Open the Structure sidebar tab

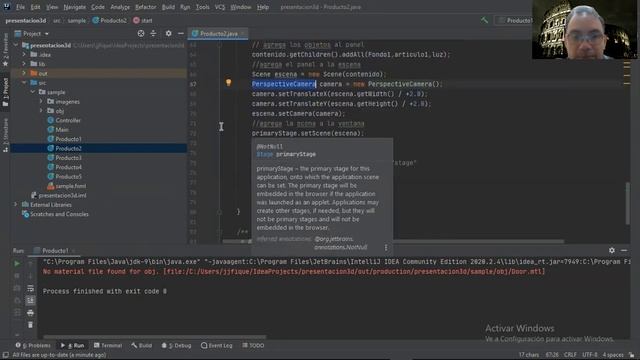click(5, 135)
